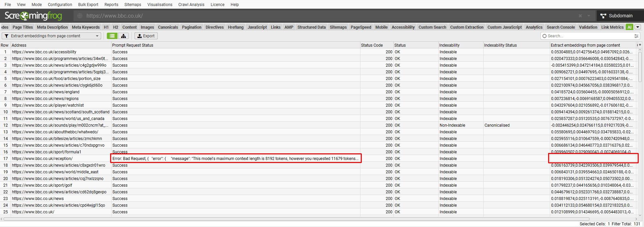Screen dimensions: 644x227
Task: Switch to the Accessibility tab
Action: [x=403, y=27]
